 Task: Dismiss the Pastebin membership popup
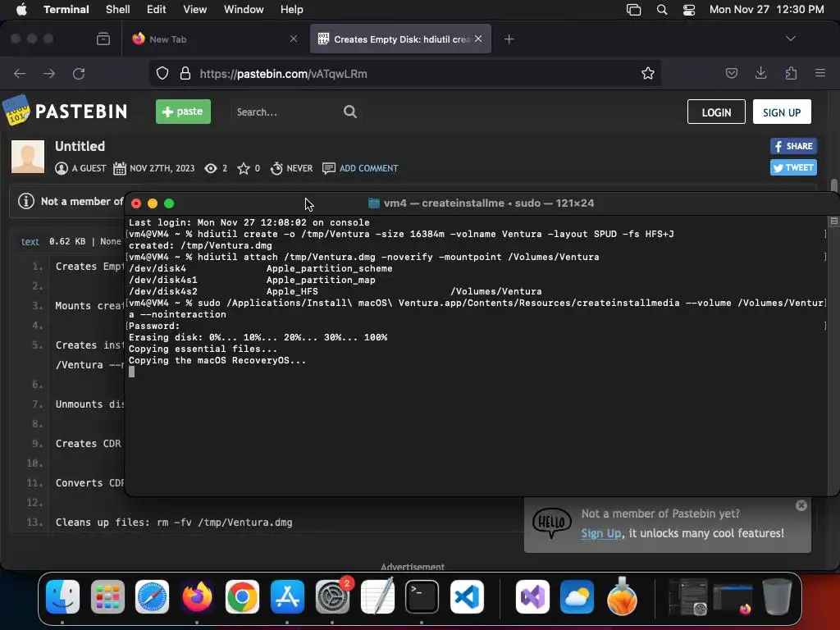(801, 505)
